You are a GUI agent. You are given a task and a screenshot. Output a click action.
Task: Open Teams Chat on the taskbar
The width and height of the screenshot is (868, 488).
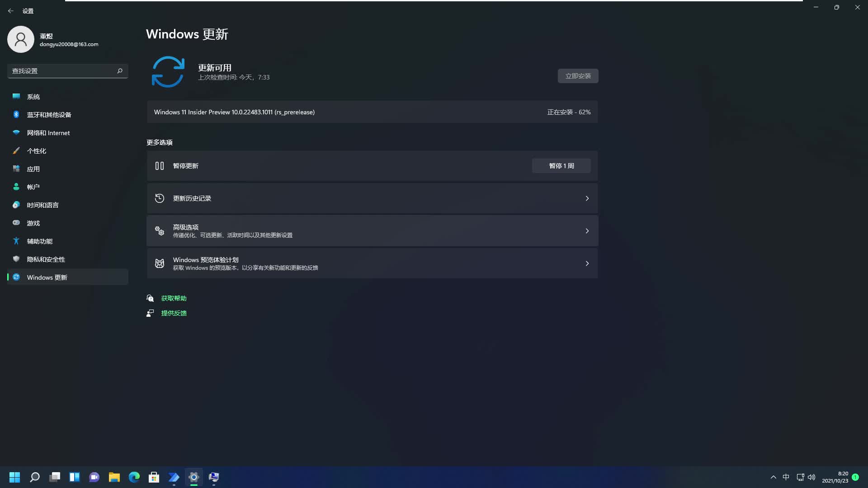[x=94, y=477]
